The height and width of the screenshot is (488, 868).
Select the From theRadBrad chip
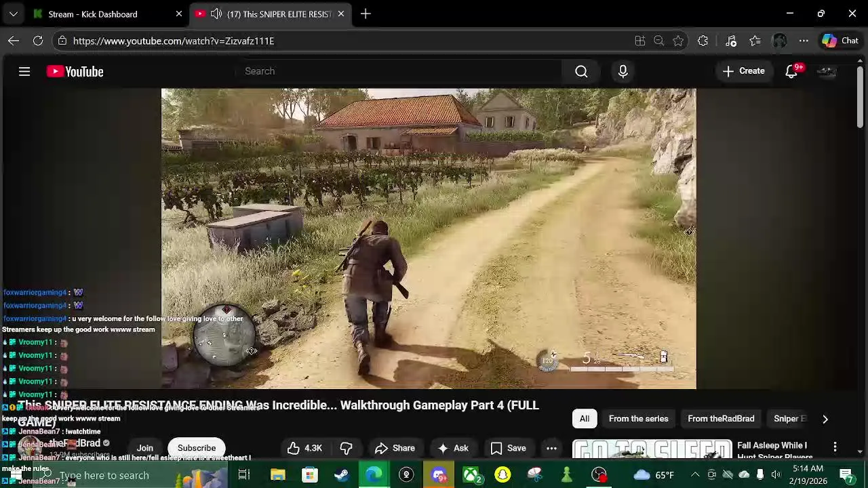(721, 419)
